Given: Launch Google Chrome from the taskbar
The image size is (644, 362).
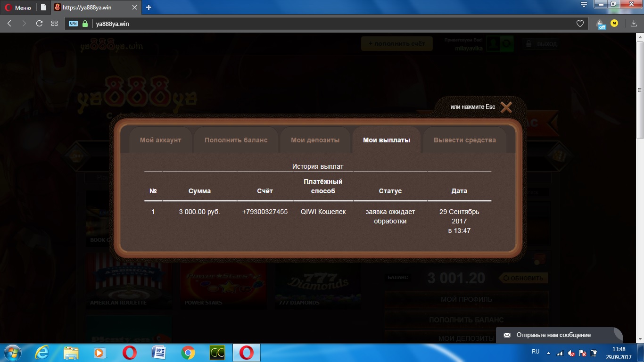Looking at the screenshot, I should click(188, 353).
